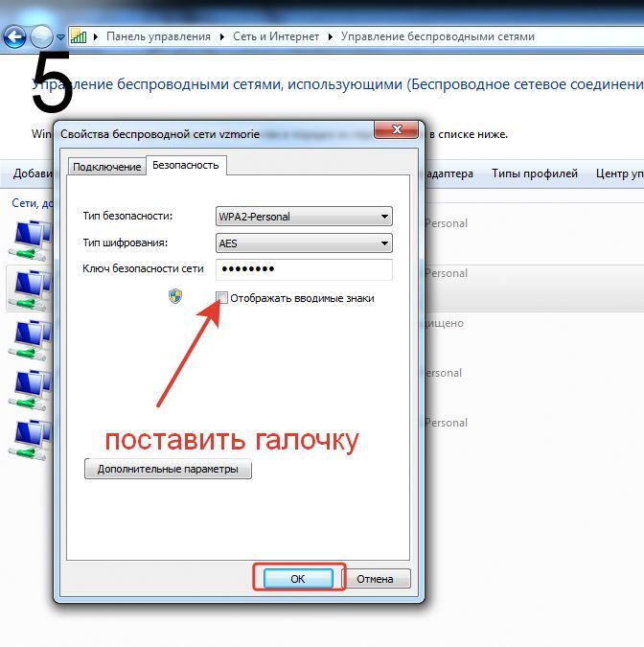This screenshot has width=644, height=647.
Task: Open Типы профилей in toolbar
Action: coord(534,173)
